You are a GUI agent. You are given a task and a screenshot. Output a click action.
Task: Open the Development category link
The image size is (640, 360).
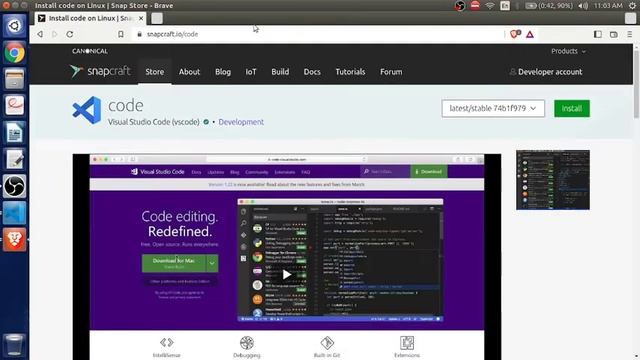pos(241,122)
